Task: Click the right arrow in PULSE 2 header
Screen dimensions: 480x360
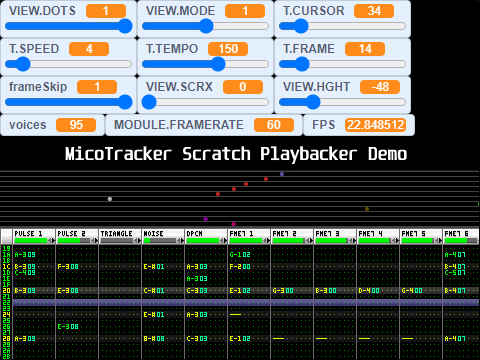Action: click(96, 240)
